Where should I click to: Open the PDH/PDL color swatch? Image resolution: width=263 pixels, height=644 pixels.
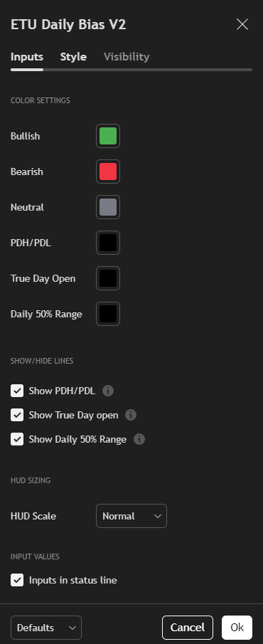108,243
